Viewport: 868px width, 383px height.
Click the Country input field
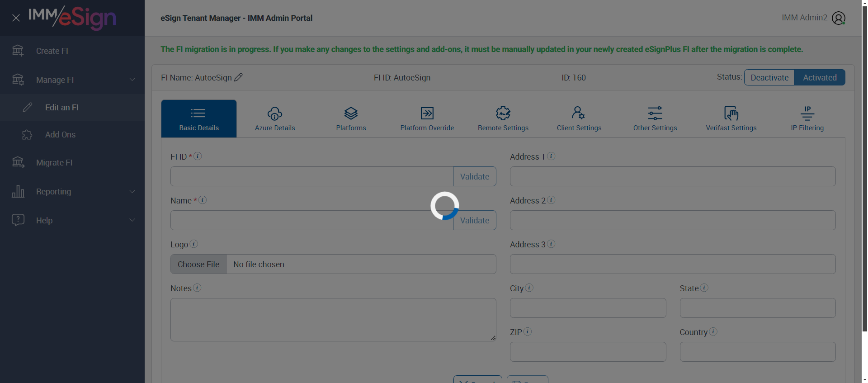pyautogui.click(x=758, y=352)
